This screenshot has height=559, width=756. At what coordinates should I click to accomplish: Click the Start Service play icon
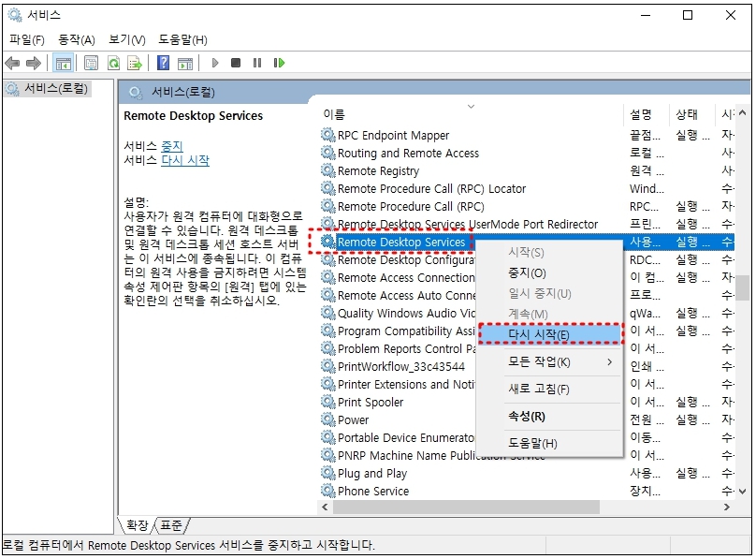pyautogui.click(x=215, y=63)
